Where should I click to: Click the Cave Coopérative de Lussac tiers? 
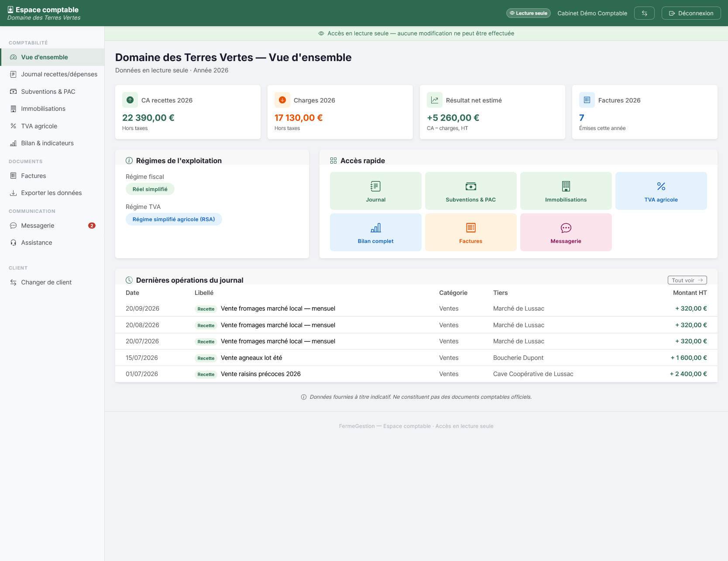pyautogui.click(x=533, y=374)
